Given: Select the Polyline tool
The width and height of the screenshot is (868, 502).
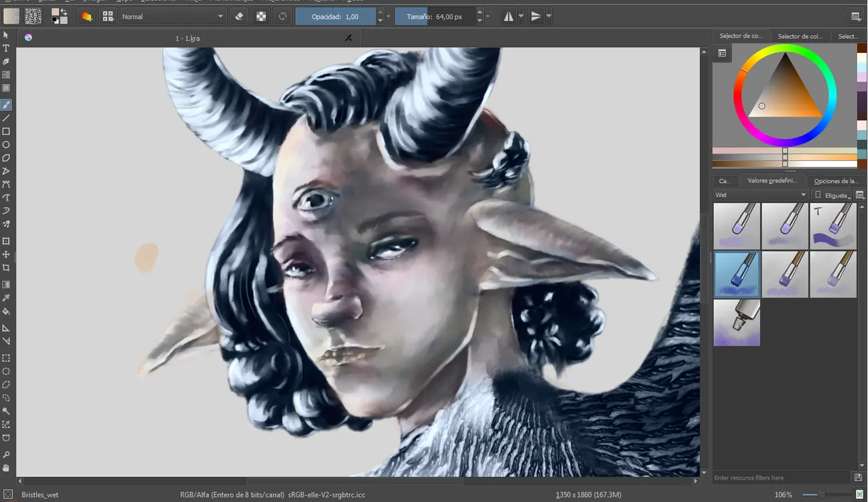Looking at the screenshot, I should 6,171.
